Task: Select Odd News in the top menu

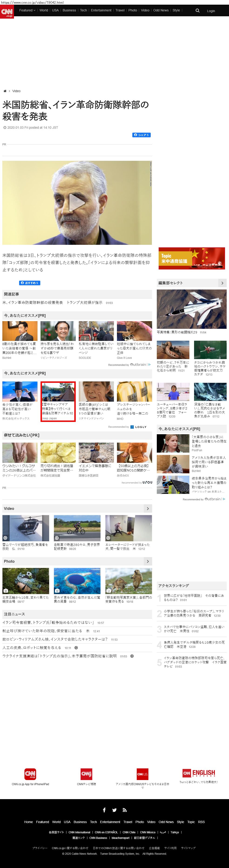Action: coord(161,10)
